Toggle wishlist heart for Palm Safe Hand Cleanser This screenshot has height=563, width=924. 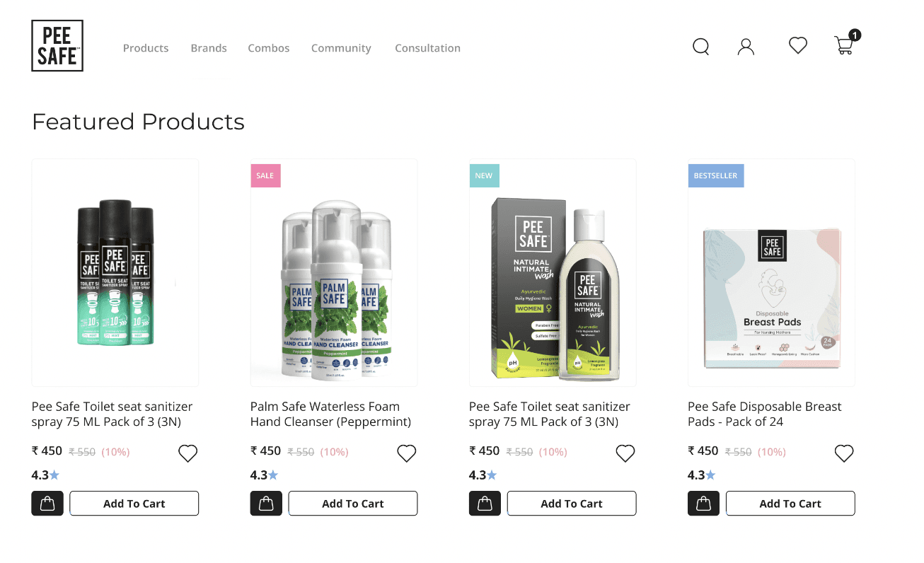[x=406, y=453]
